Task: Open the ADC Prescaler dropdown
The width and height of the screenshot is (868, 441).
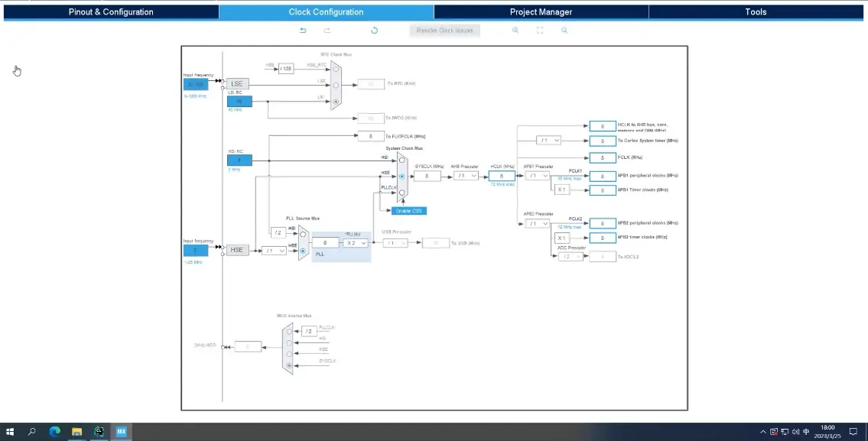Action: pyautogui.click(x=571, y=256)
